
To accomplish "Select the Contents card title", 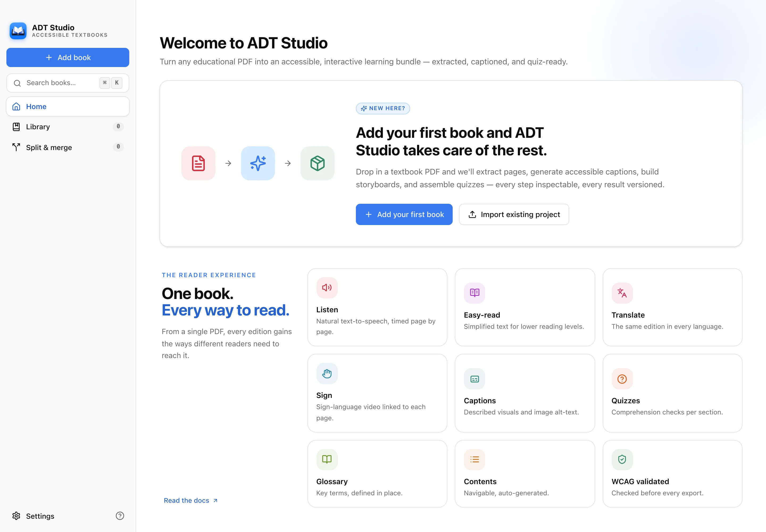I will pyautogui.click(x=480, y=481).
